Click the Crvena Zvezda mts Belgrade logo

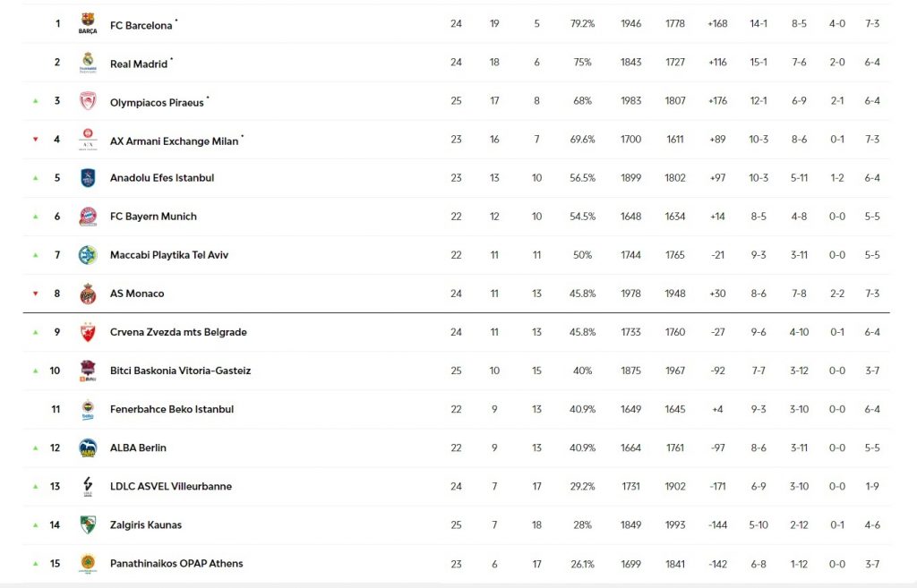click(x=88, y=332)
